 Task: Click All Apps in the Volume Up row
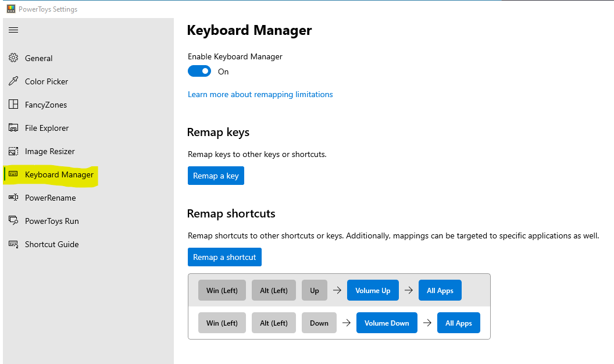point(440,290)
